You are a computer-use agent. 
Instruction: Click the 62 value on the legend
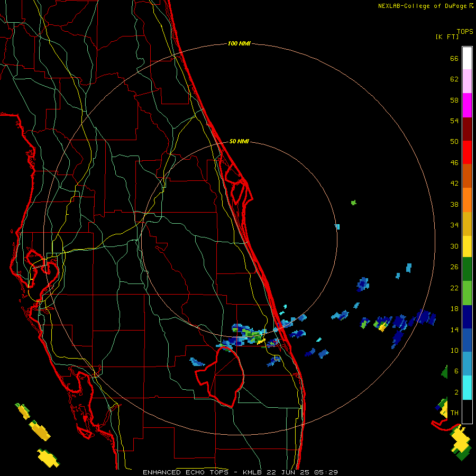coord(454,79)
